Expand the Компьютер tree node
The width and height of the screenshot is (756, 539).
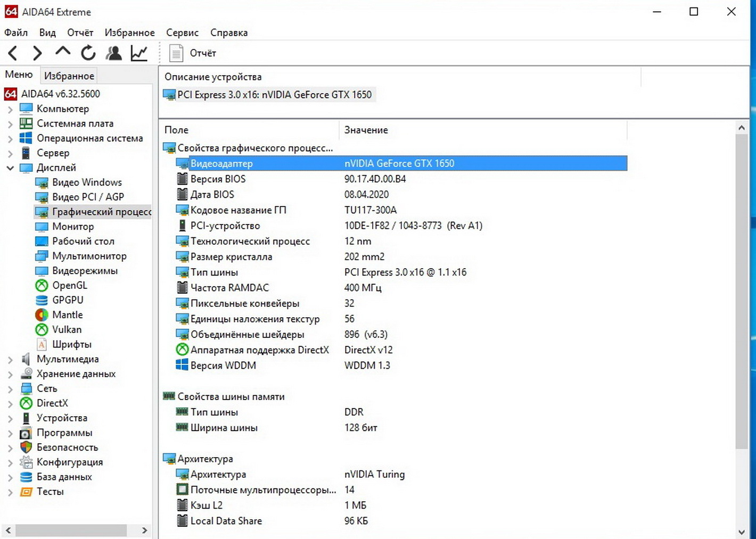tap(10, 109)
